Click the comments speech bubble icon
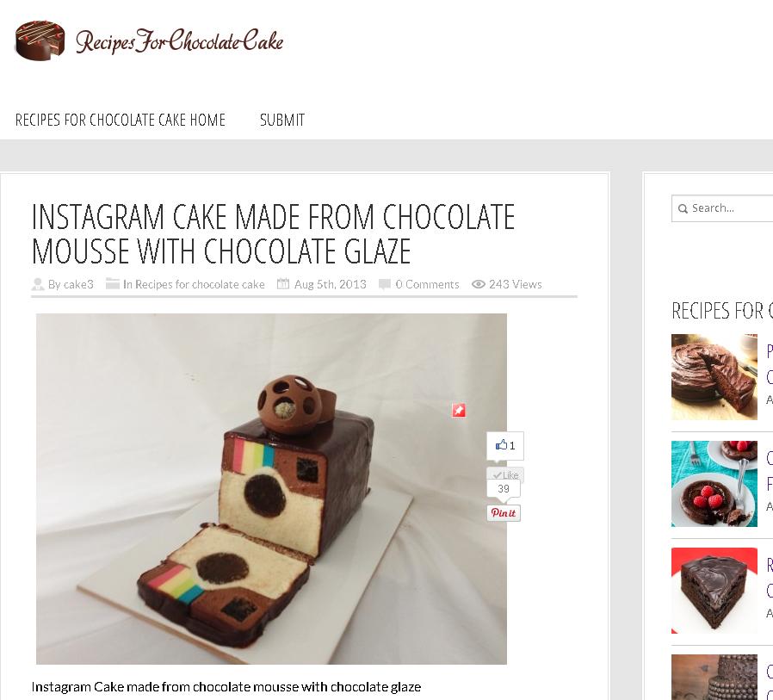This screenshot has width=773, height=700. [x=385, y=284]
